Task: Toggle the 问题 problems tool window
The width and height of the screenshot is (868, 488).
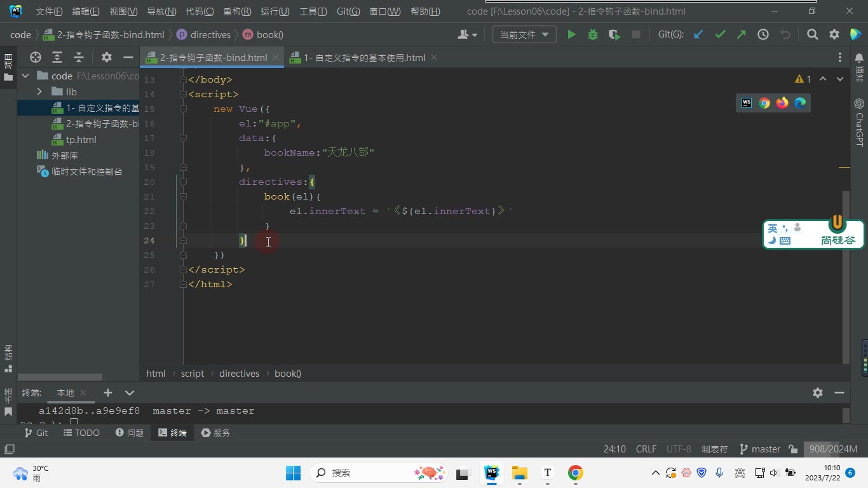Action: coord(130,433)
